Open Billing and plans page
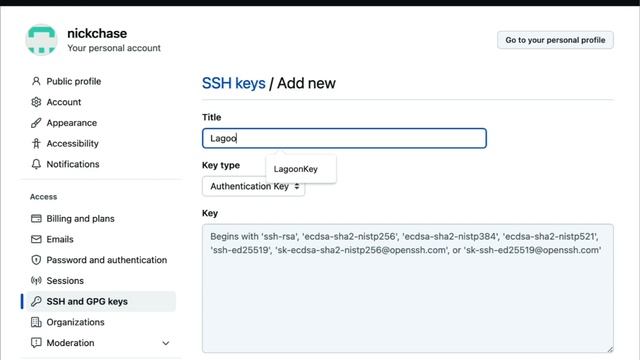The image size is (640, 360). pyautogui.click(x=80, y=218)
